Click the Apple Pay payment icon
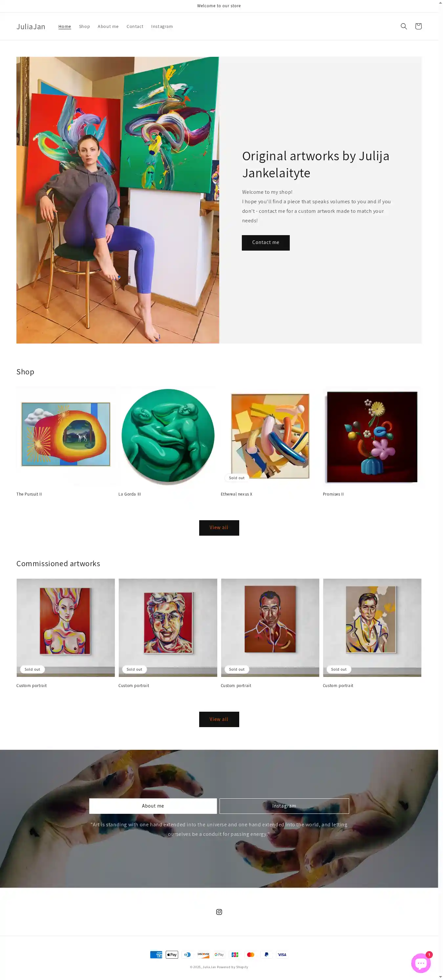 pos(172,954)
